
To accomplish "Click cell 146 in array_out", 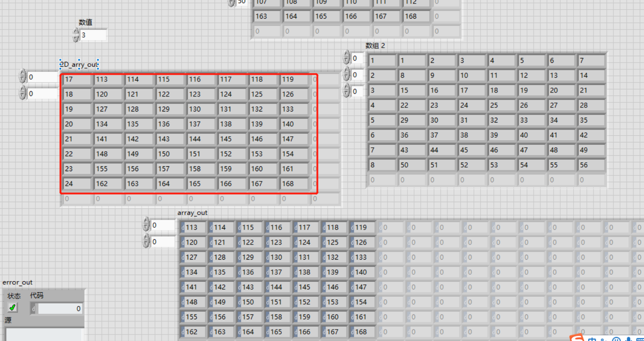I will coord(334,287).
